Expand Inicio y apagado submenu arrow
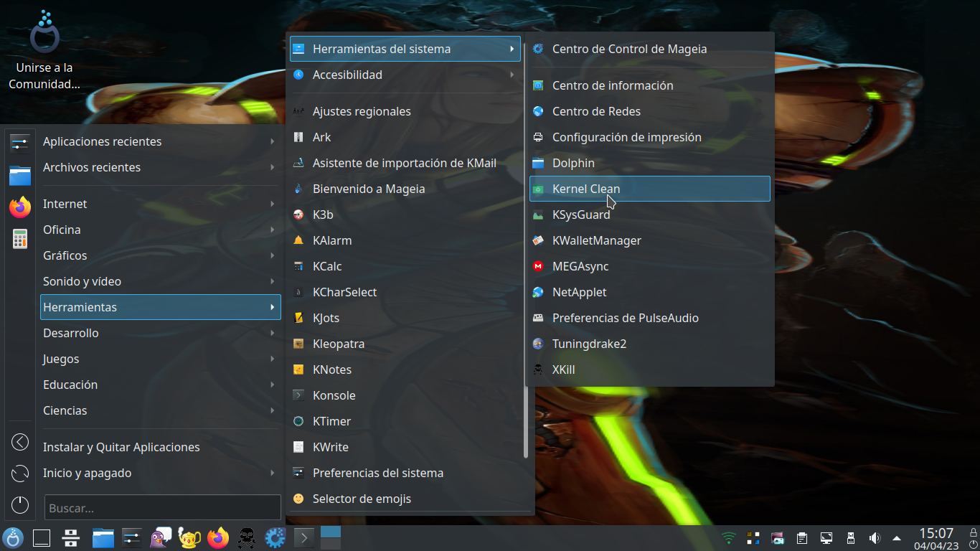This screenshot has height=551, width=980. (273, 473)
